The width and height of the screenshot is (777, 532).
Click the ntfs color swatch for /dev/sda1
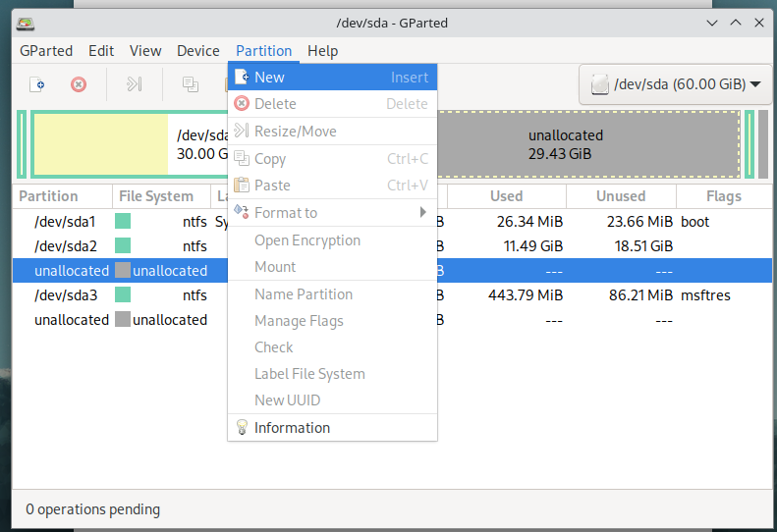click(123, 221)
